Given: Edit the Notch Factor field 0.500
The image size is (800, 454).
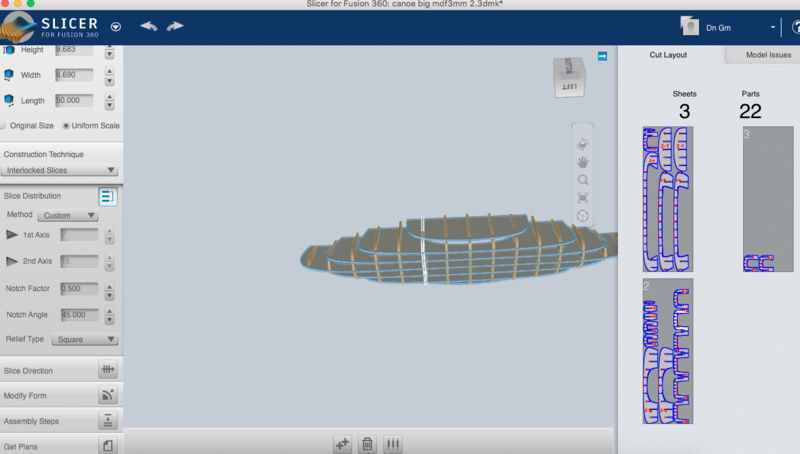Looking at the screenshot, I should click(x=79, y=288).
